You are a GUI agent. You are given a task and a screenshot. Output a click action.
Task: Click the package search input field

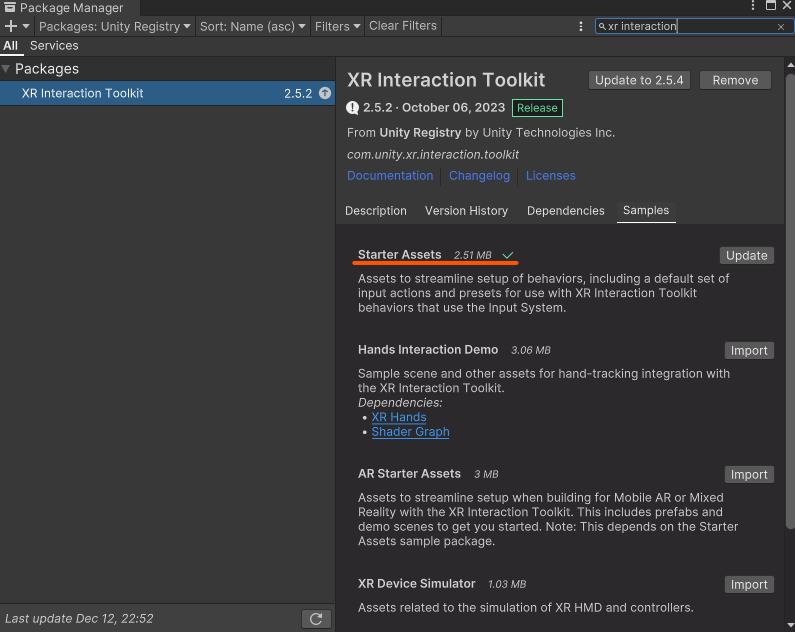click(690, 27)
